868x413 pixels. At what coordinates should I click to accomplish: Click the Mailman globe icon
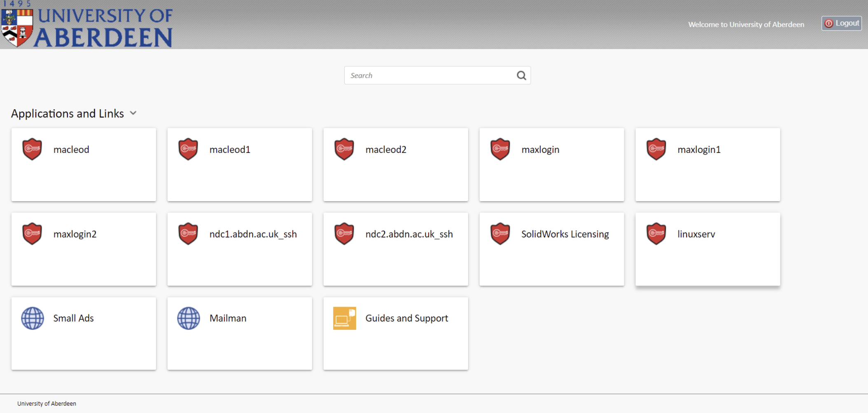pos(189,318)
